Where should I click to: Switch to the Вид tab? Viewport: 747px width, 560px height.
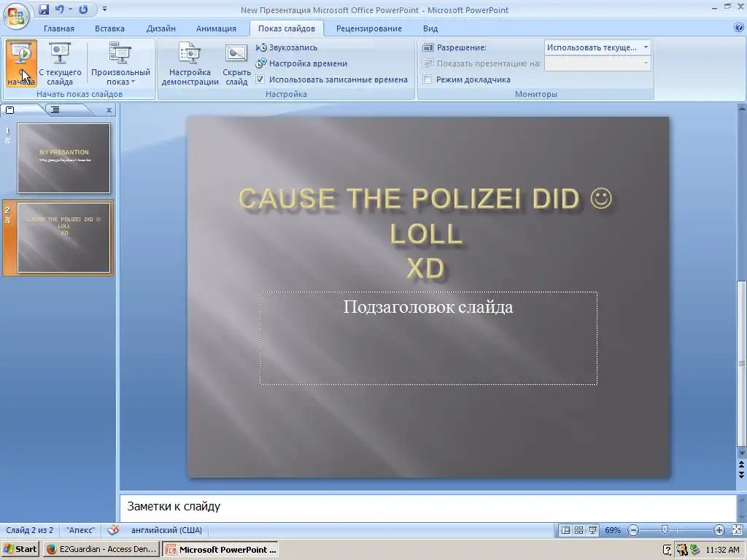tap(430, 28)
